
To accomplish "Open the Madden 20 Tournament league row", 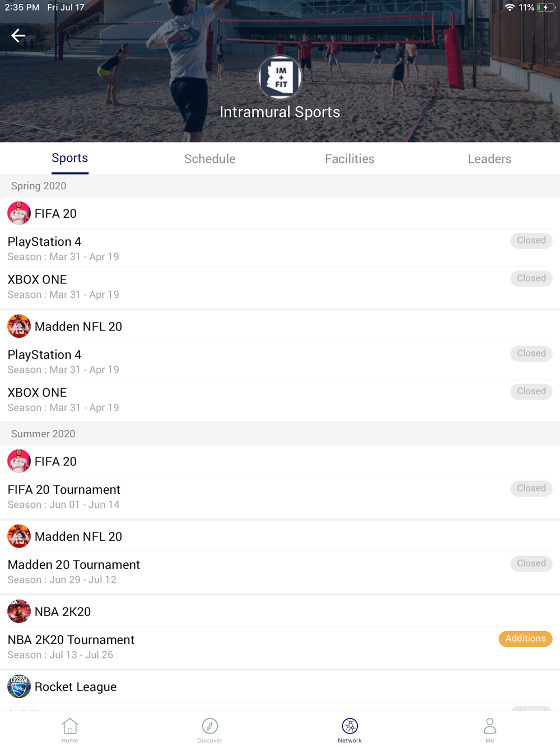I will point(280,572).
